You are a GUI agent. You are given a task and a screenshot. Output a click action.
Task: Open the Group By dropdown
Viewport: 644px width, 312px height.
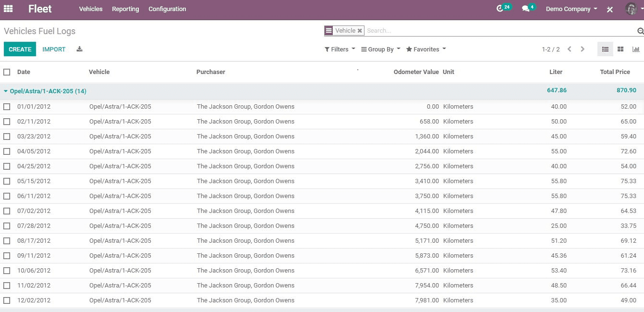coord(381,49)
